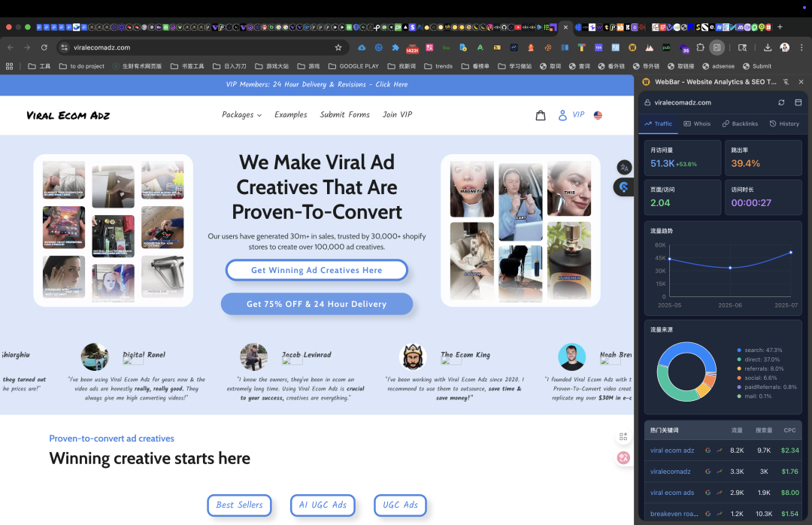Image resolution: width=812 pixels, height=525 pixels.
Task: Open the 'to do project' bookmark folder
Action: (82, 66)
